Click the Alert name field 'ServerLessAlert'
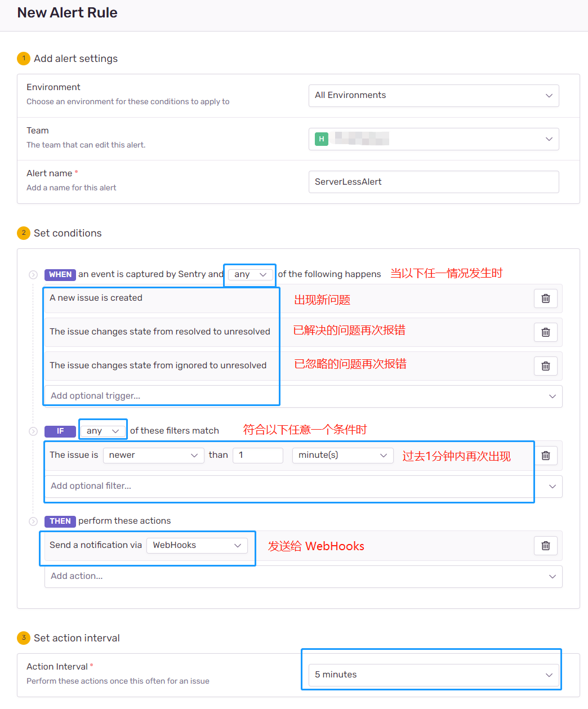The height and width of the screenshot is (709, 588). coord(433,182)
